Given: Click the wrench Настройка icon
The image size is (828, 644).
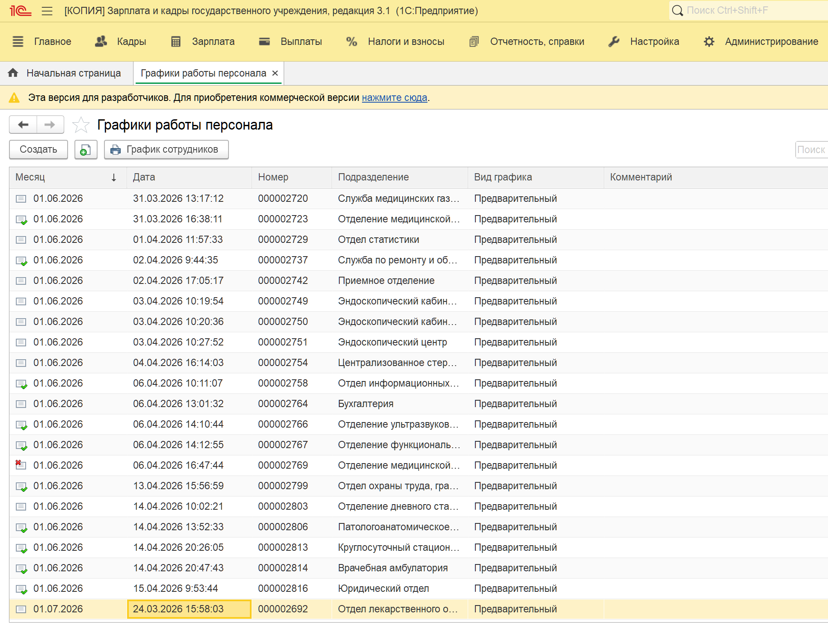Looking at the screenshot, I should [614, 41].
